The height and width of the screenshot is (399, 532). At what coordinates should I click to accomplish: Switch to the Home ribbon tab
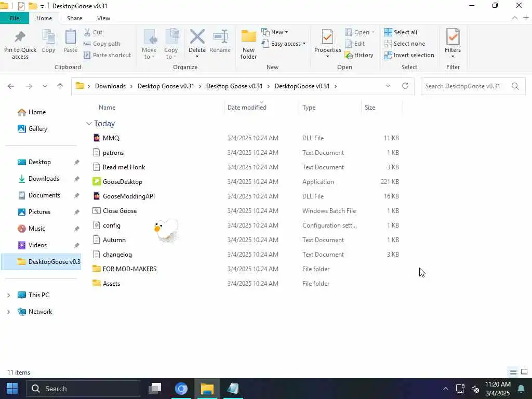tap(44, 18)
